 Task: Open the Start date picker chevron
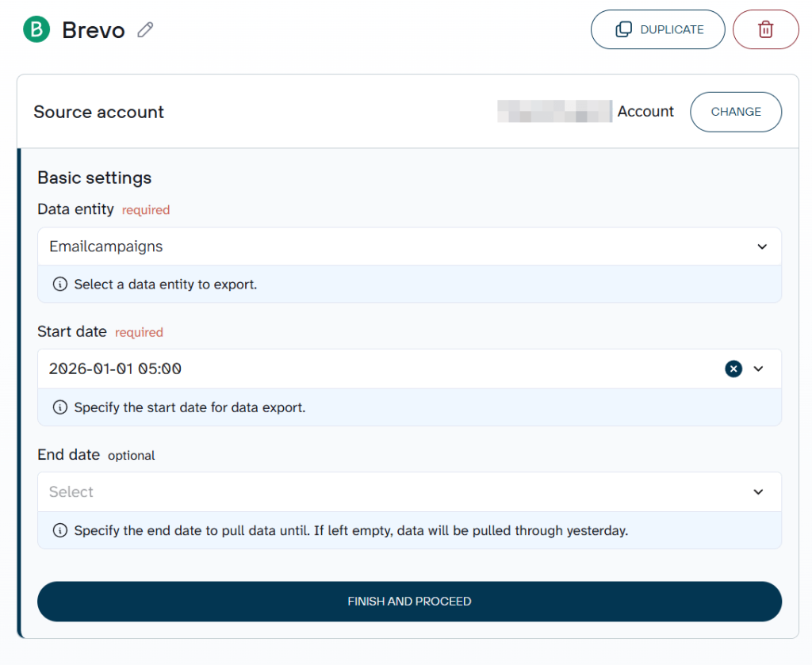(x=758, y=369)
